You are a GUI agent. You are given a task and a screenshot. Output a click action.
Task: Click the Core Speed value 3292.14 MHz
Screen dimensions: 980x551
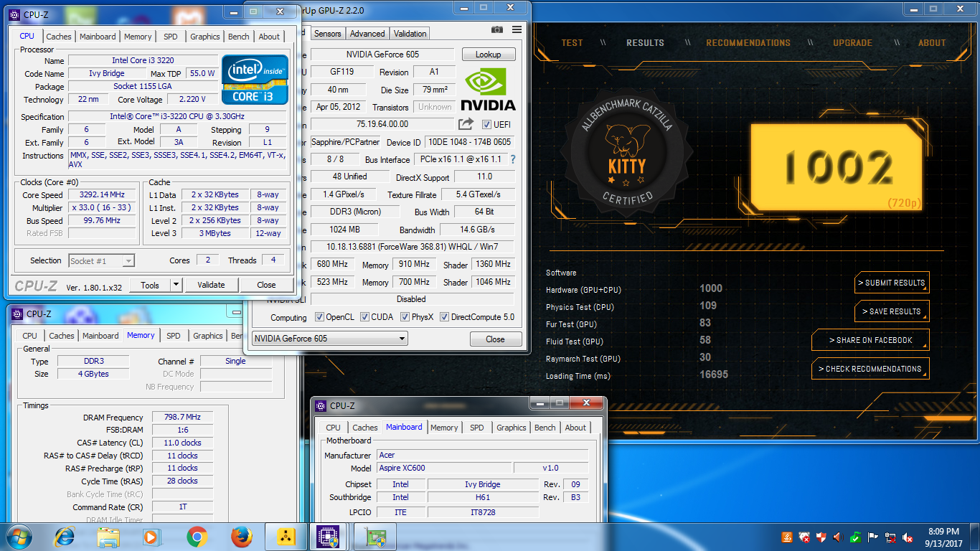pyautogui.click(x=102, y=195)
